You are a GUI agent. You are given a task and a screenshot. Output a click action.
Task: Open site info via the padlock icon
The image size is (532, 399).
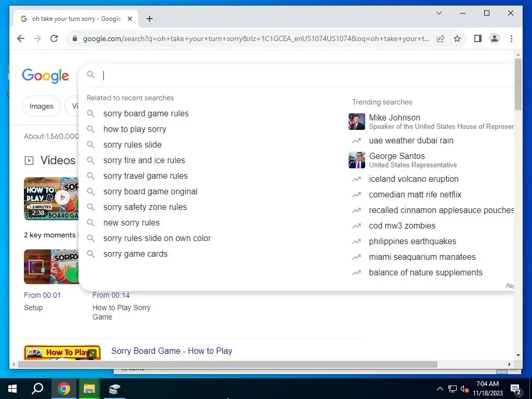pyautogui.click(x=75, y=38)
